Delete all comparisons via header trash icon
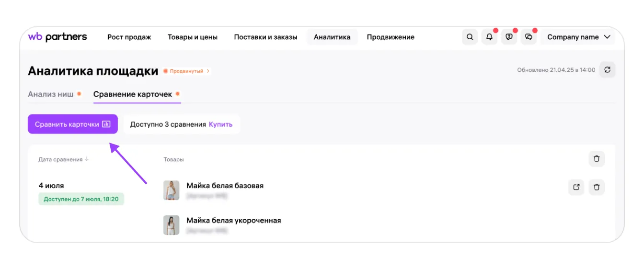 click(x=597, y=159)
